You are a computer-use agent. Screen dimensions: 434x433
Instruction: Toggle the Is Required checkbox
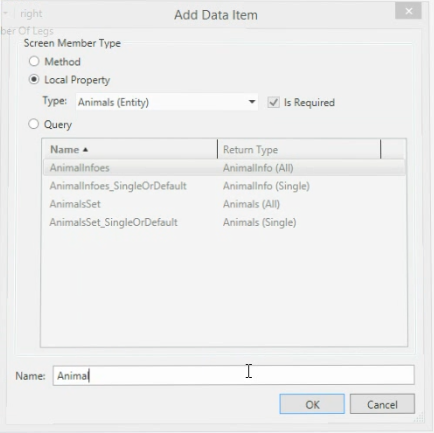[273, 102]
